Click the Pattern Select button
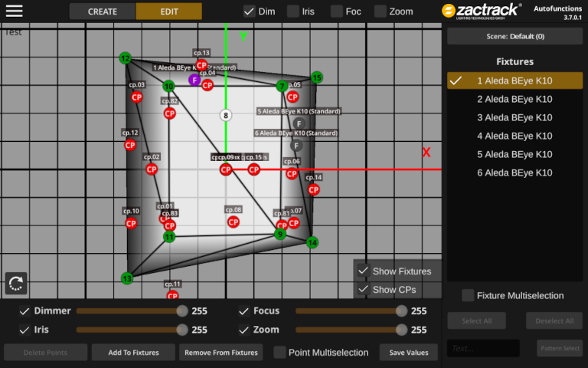This screenshot has width=588, height=368. 560,348
